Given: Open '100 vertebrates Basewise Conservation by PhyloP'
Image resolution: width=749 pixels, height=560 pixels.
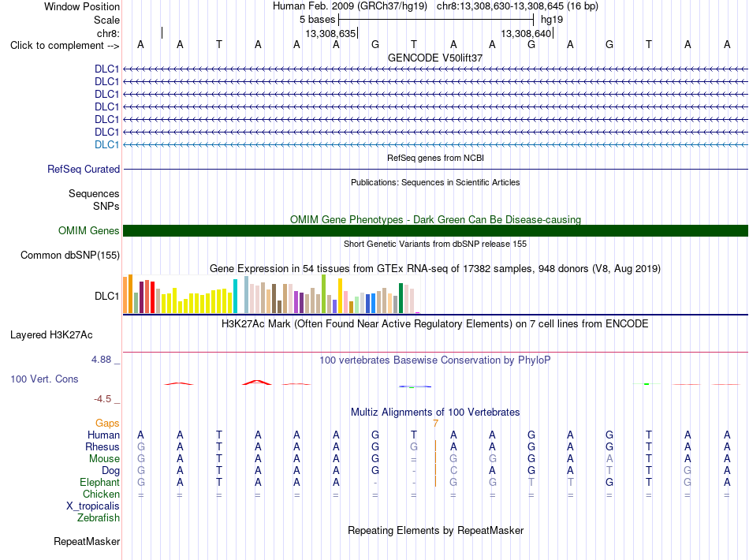Looking at the screenshot, I should [x=435, y=360].
